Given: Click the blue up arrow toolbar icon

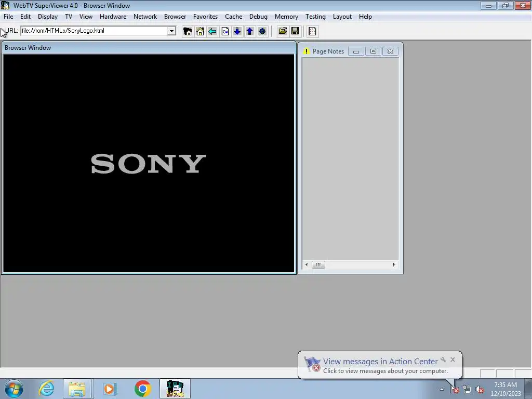Looking at the screenshot, I should (x=250, y=31).
